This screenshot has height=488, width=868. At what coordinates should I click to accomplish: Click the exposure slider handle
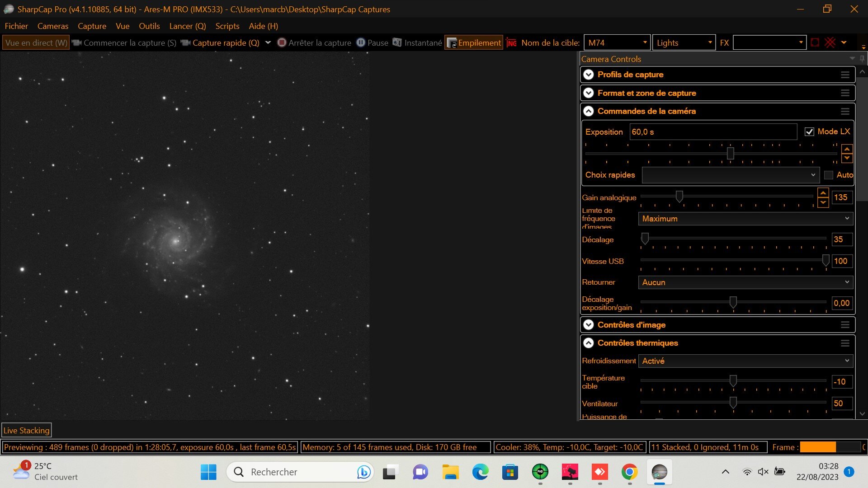pyautogui.click(x=730, y=153)
